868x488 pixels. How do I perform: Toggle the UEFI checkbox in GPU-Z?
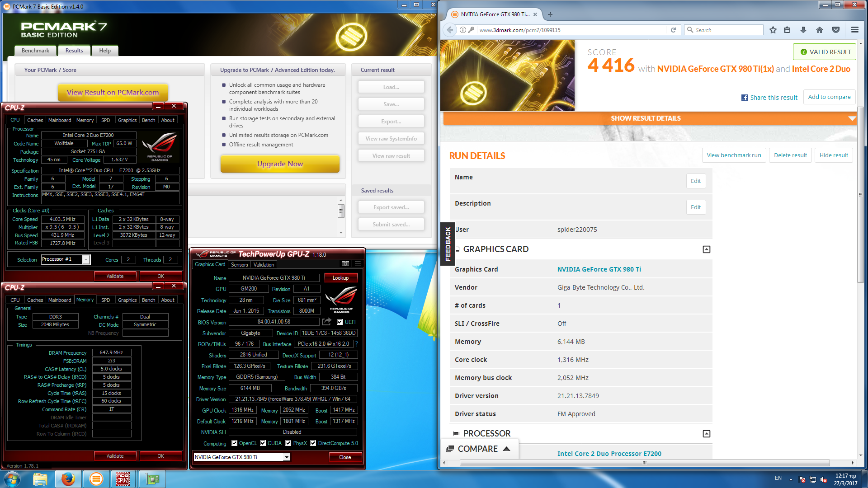coord(340,322)
